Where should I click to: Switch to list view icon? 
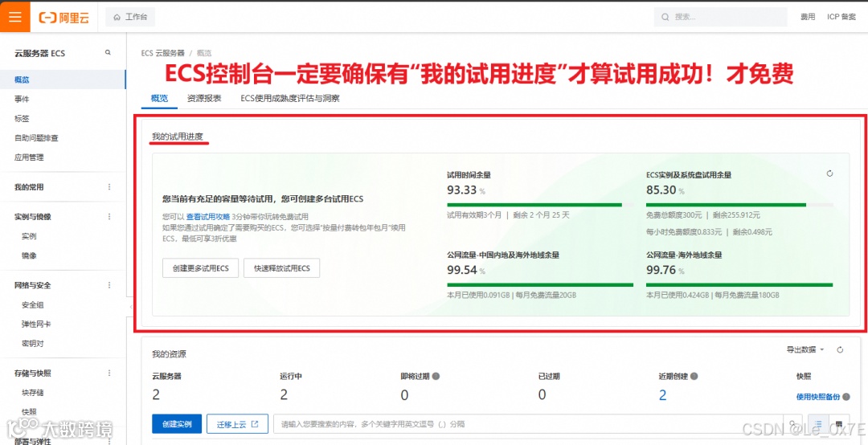coord(819,424)
